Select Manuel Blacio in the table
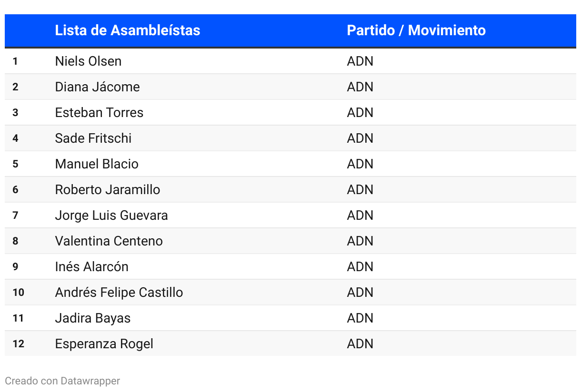581x392 pixels. (x=97, y=164)
